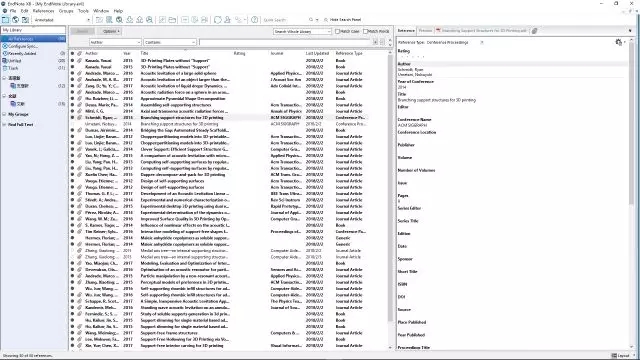The width and height of the screenshot is (640, 360).
Task: Switch to Local Library Mode icon
Action: (x=5, y=20)
